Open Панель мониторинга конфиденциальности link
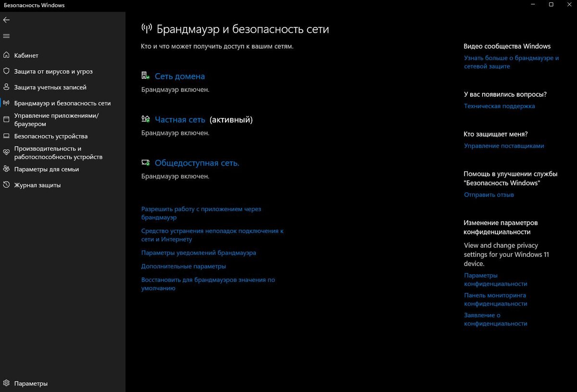Screen dimensions: 577x392 (495, 299)
